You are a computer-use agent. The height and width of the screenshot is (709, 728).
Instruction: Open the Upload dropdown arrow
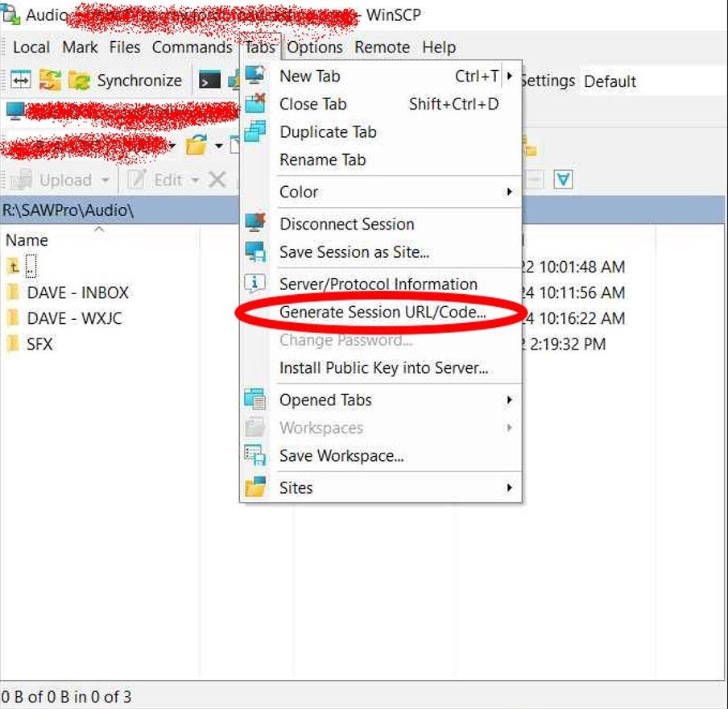105,180
